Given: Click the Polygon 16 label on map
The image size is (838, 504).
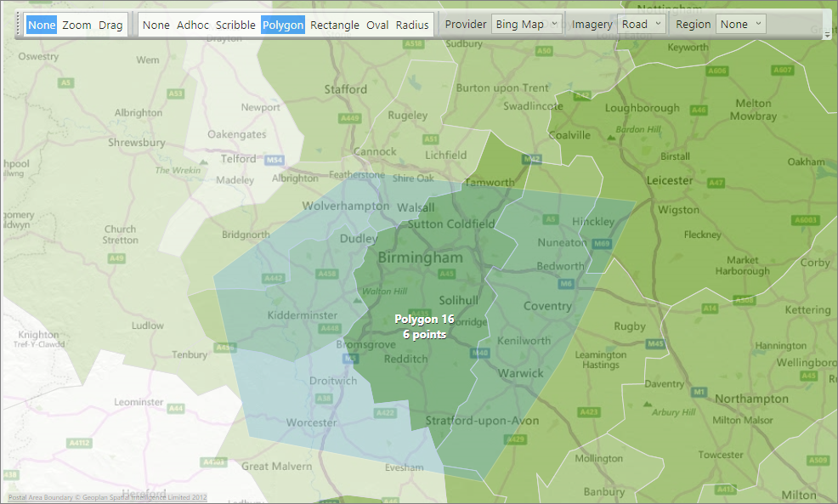Looking at the screenshot, I should (424, 319).
